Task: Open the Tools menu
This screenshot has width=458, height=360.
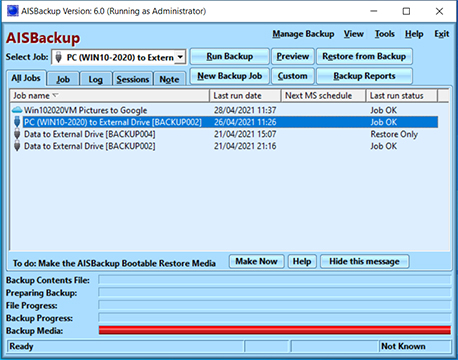Action: [384, 34]
